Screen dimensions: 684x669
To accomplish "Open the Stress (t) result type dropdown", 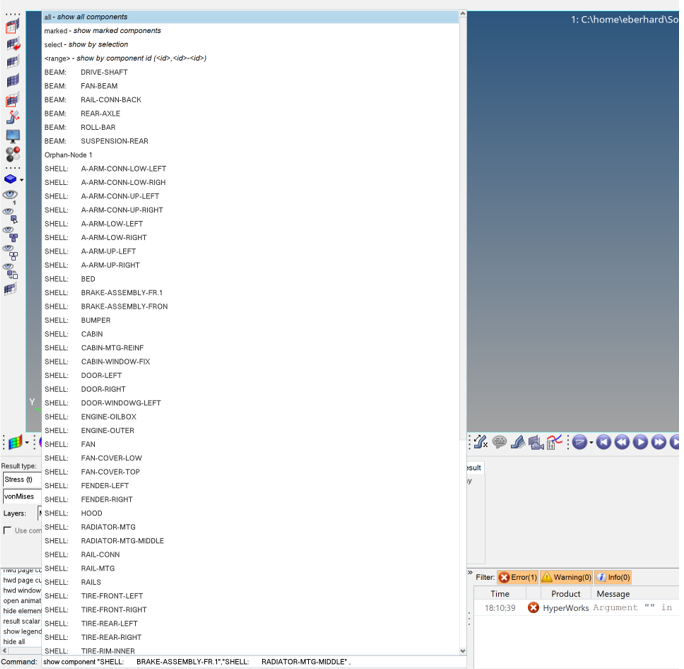I will [x=20, y=480].
